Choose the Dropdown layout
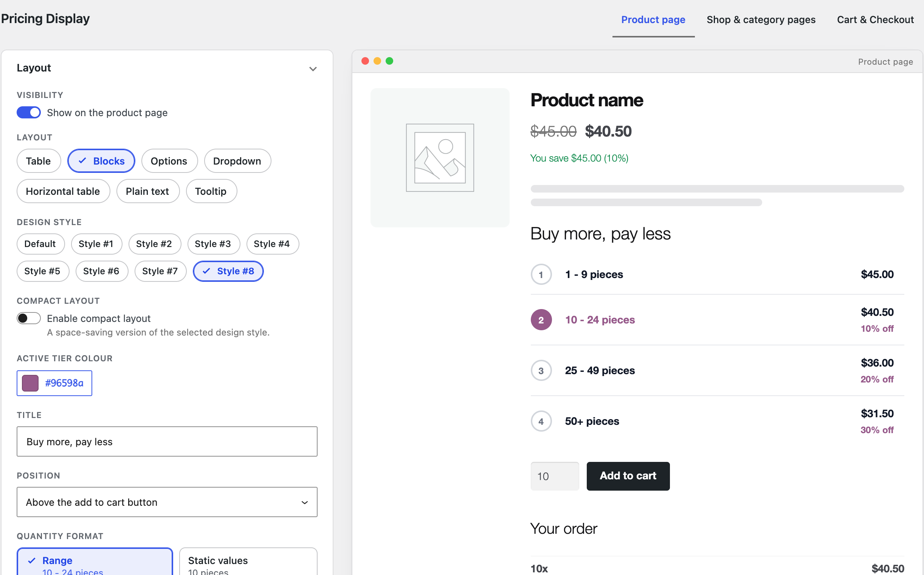This screenshot has height=575, width=924. tap(237, 161)
